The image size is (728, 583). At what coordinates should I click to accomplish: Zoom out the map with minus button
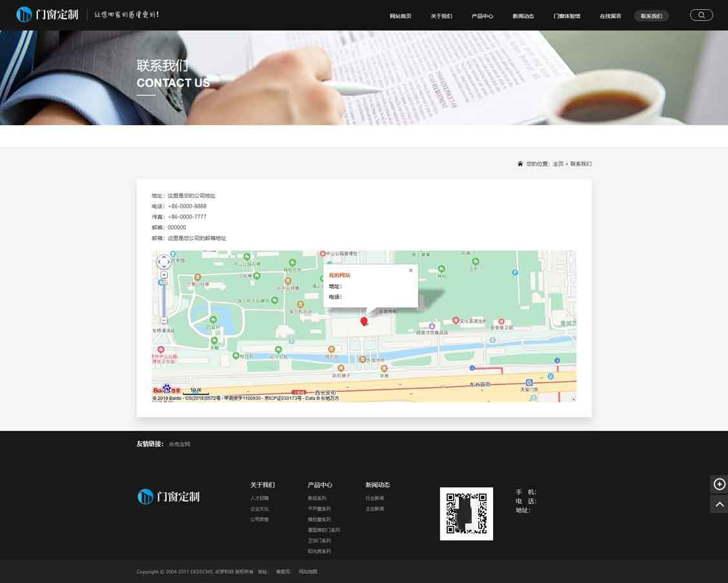164,320
